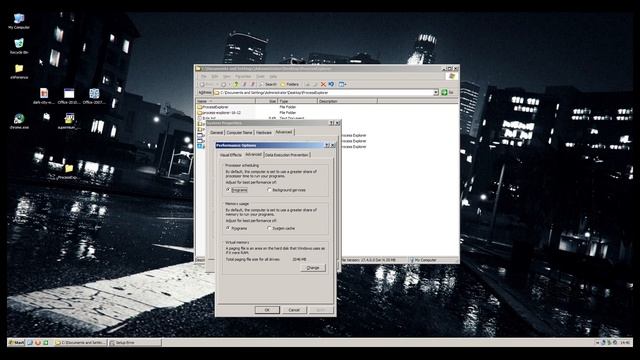Open the File menu in Explorer

click(x=203, y=76)
